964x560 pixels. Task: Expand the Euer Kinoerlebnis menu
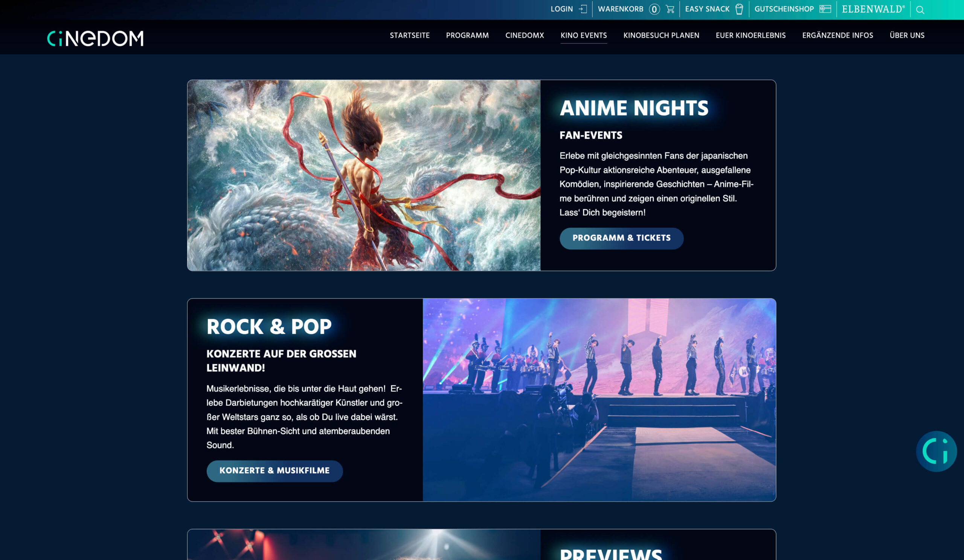point(750,35)
